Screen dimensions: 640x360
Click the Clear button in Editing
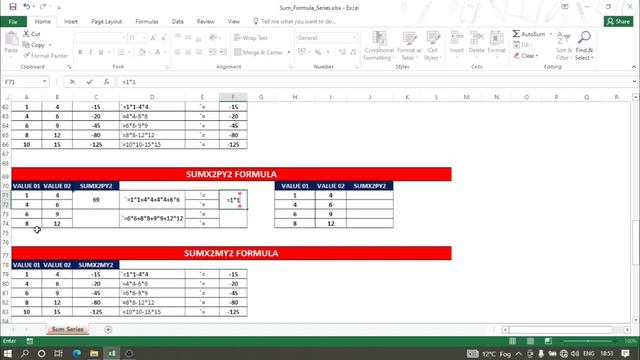point(526,56)
